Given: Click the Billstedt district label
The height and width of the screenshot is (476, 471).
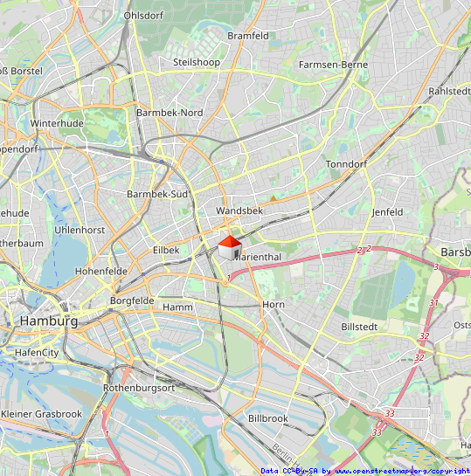Looking at the screenshot, I should [x=359, y=327].
